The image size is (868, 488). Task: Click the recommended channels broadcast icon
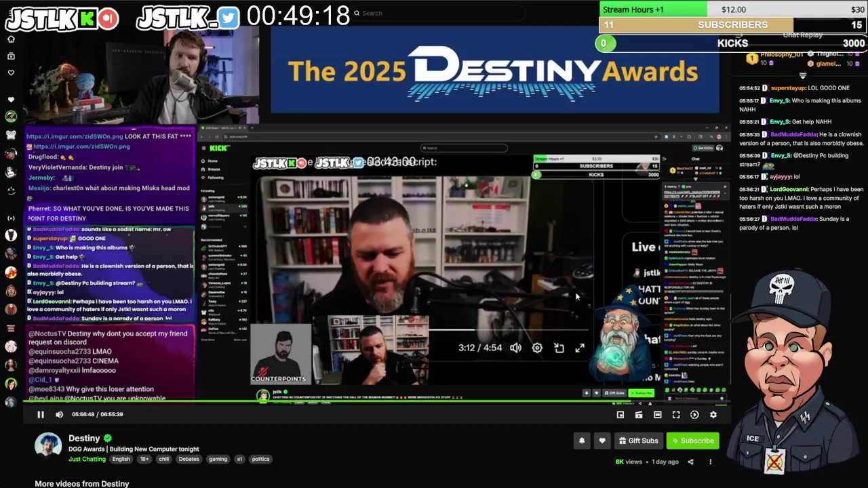tap(11, 218)
